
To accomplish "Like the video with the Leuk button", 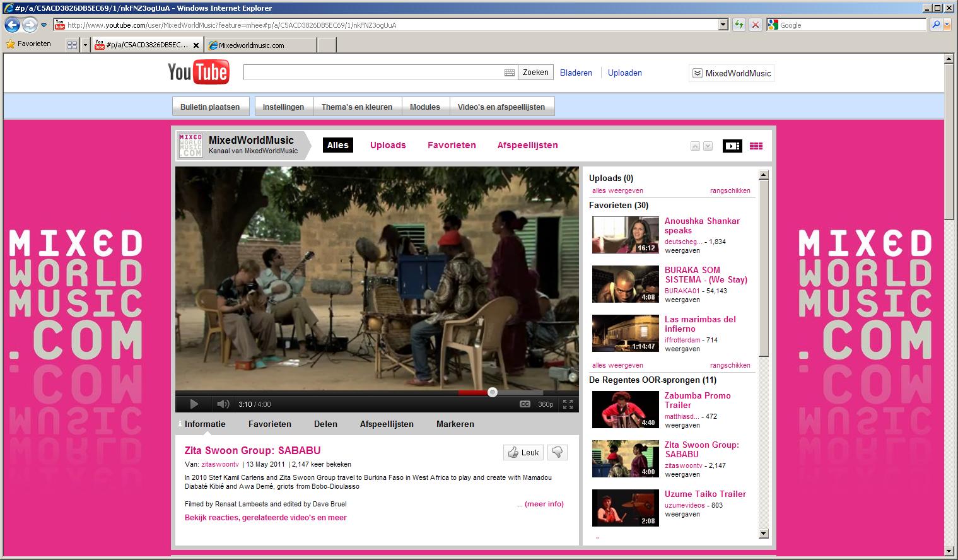I will [523, 452].
